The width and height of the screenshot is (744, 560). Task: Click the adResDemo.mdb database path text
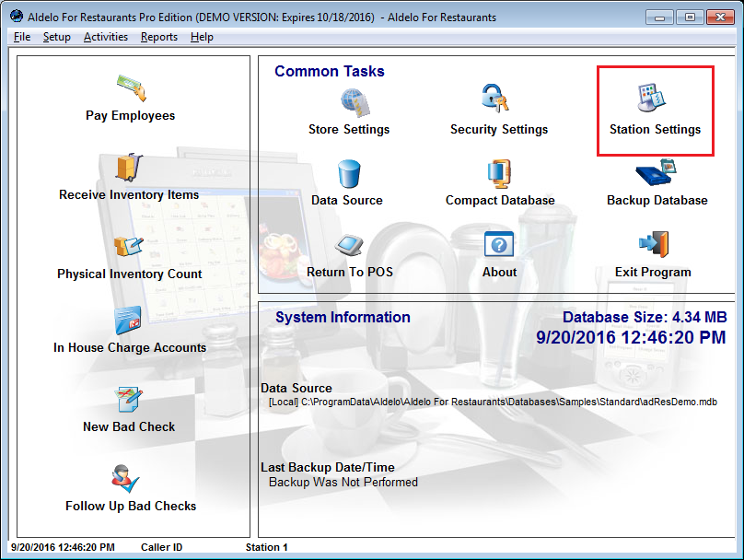tap(493, 402)
